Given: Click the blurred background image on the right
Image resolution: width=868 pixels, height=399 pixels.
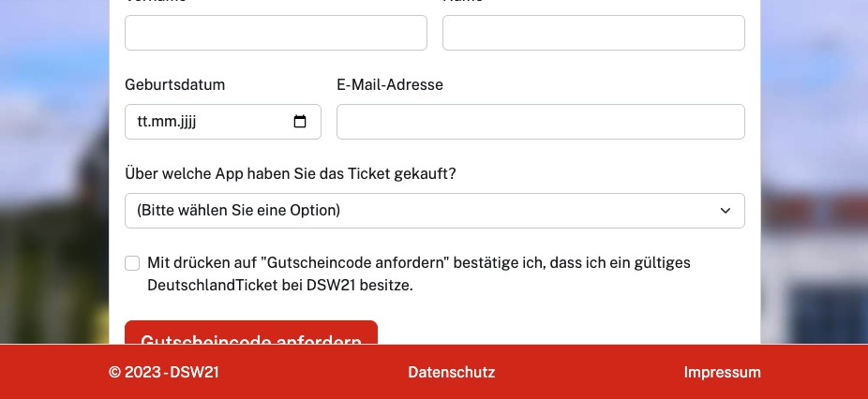Looking at the screenshot, I should (x=814, y=187).
